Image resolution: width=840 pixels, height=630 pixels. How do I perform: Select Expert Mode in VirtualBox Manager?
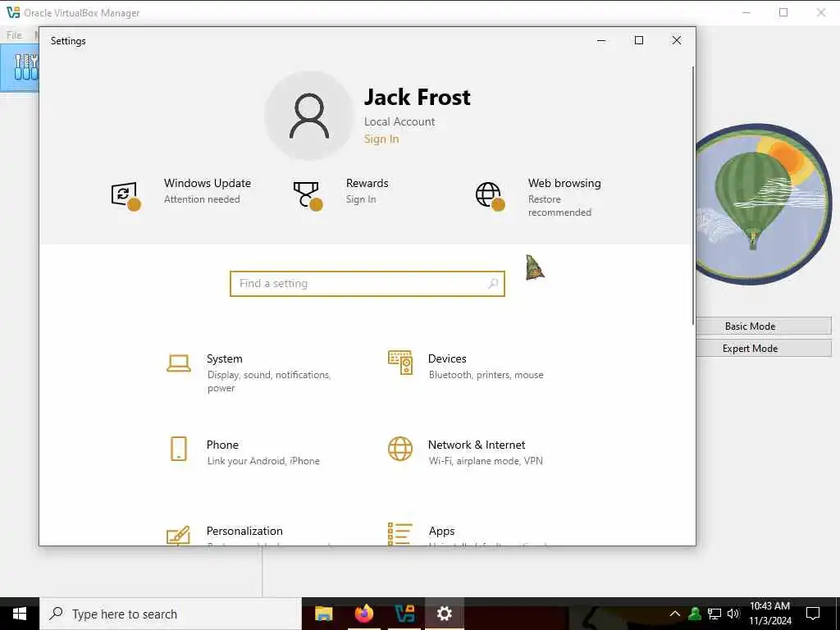(x=763, y=348)
